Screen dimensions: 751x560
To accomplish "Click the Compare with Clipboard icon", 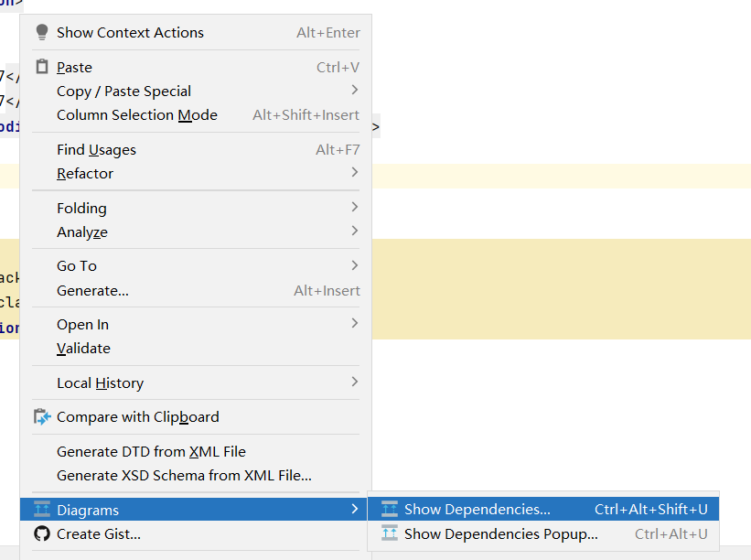I will click(42, 416).
